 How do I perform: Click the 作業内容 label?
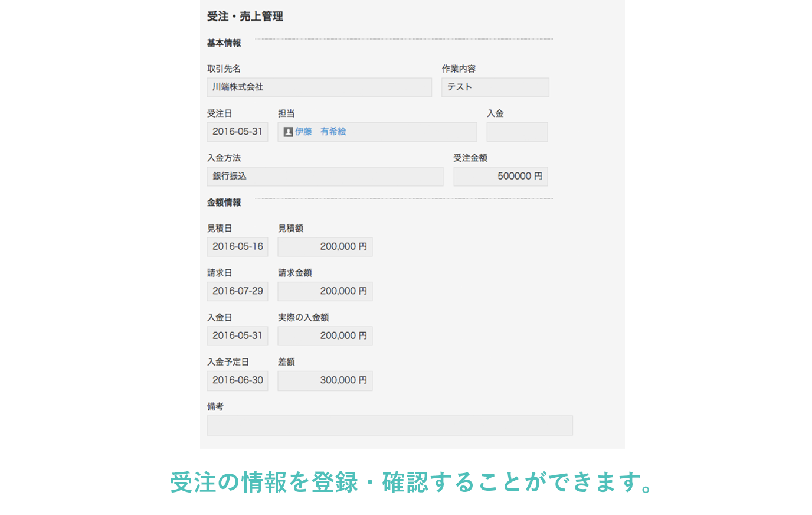click(x=459, y=69)
